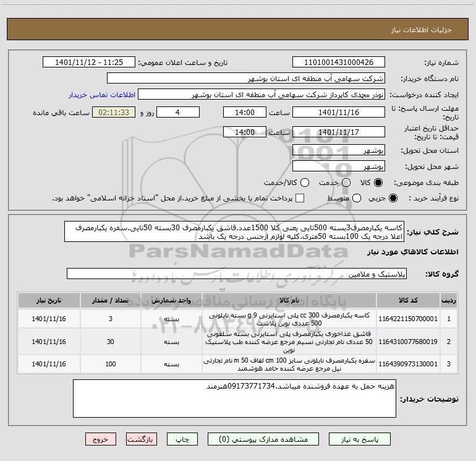The width and height of the screenshot is (476, 461).
Task: Click product code 1164221150700001
Action: [408, 319]
